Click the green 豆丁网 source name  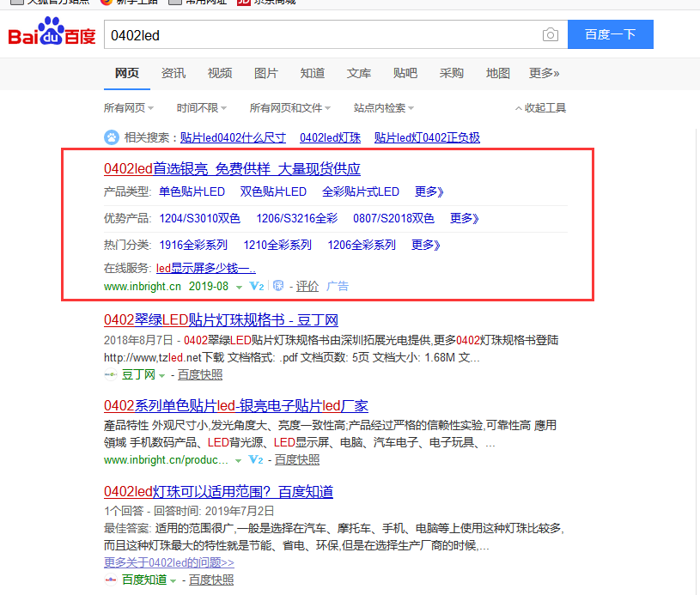pos(138,375)
